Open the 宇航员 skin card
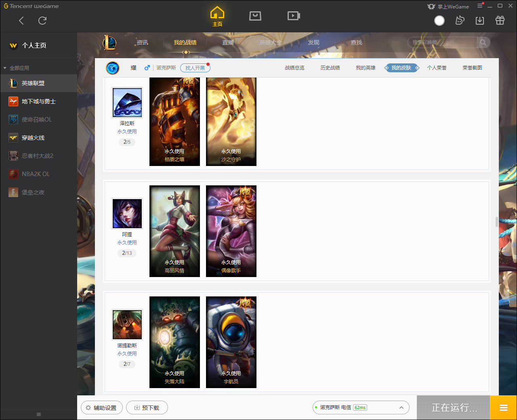Image resolution: width=517 pixels, height=420 pixels. (x=231, y=342)
